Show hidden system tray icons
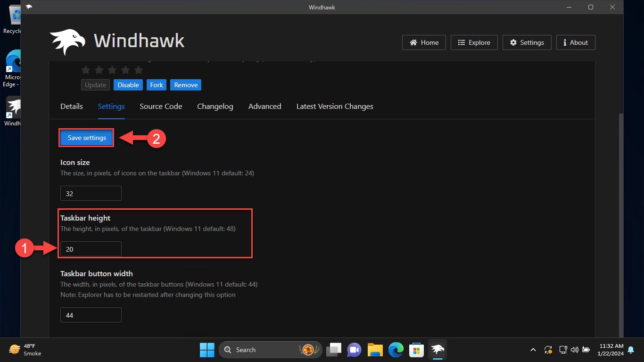 [x=533, y=350]
